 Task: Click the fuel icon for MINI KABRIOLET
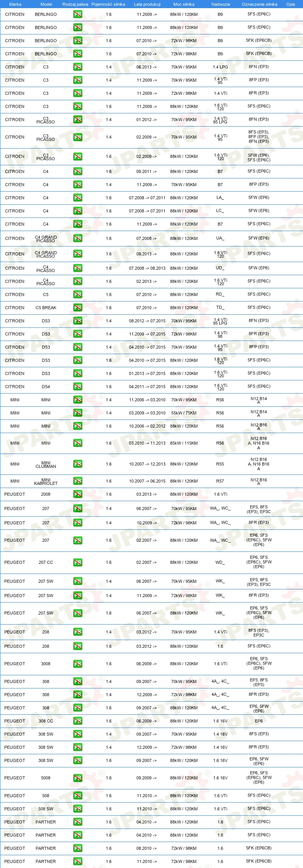77,481
